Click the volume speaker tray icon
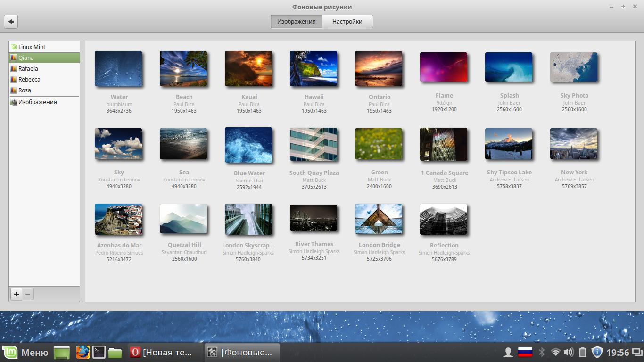644x362 pixels. coord(569,352)
